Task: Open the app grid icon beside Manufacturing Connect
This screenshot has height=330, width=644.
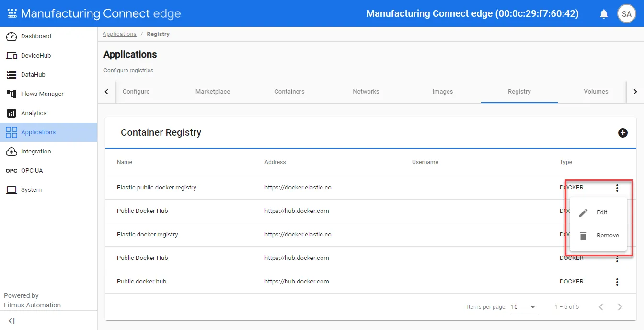Action: click(12, 13)
